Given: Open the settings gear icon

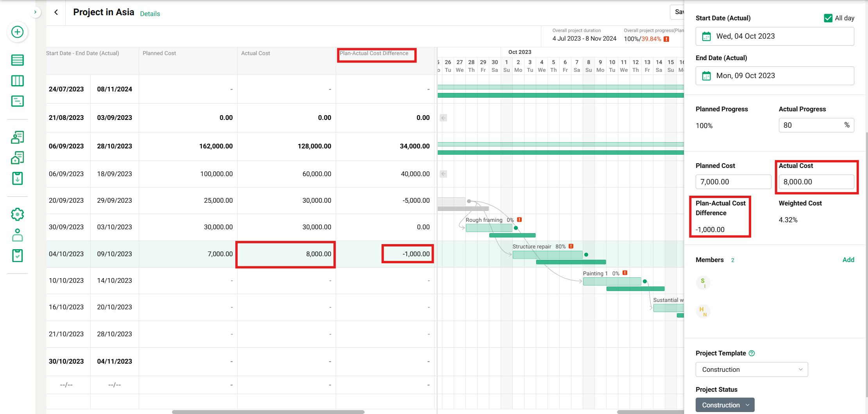Looking at the screenshot, I should (x=18, y=214).
